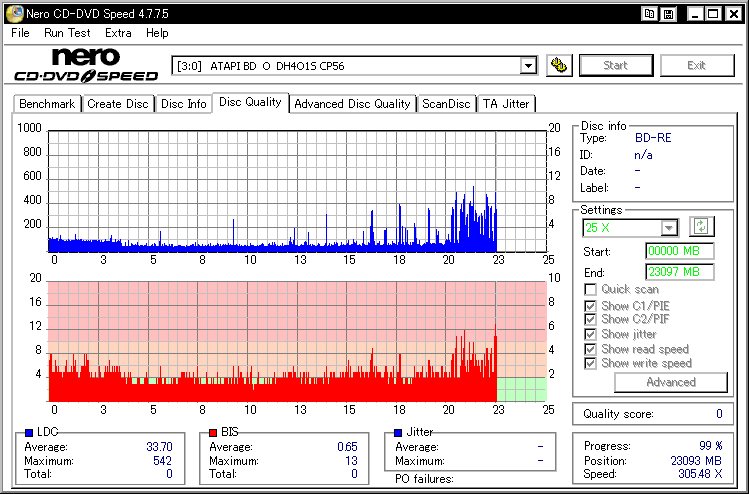Viewport: 749px width, 494px height.
Task: Click the PO failures label
Action: pos(424,479)
